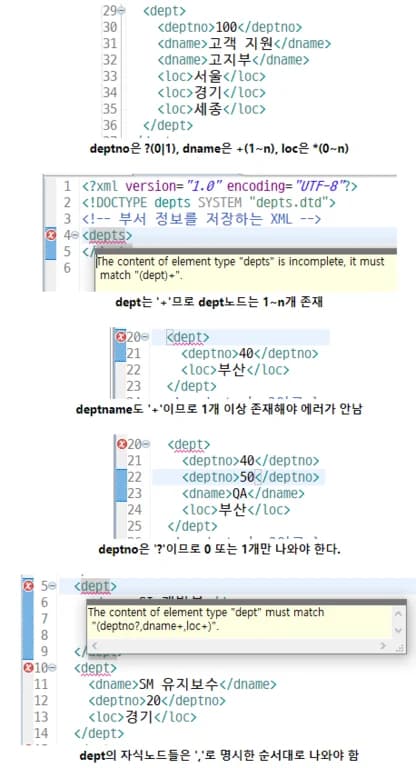Click the error icon beside duplicate deptno block
416x768 pixels.
(x=122, y=444)
